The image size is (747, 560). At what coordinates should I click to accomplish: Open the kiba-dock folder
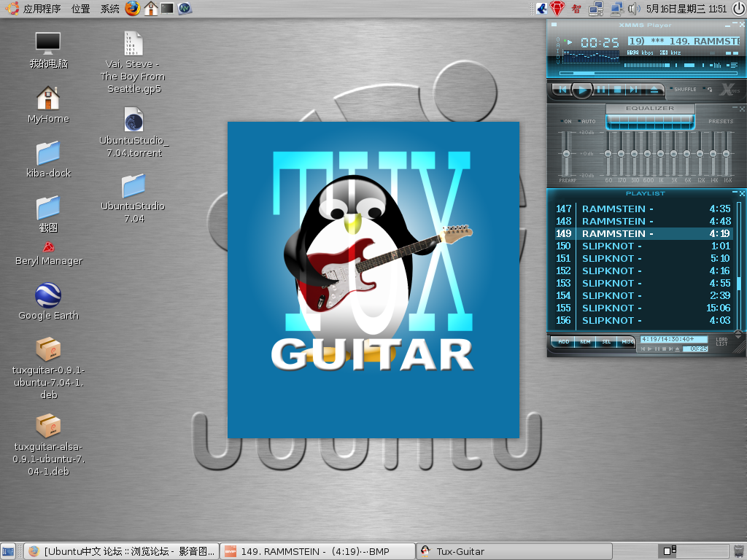(x=48, y=160)
